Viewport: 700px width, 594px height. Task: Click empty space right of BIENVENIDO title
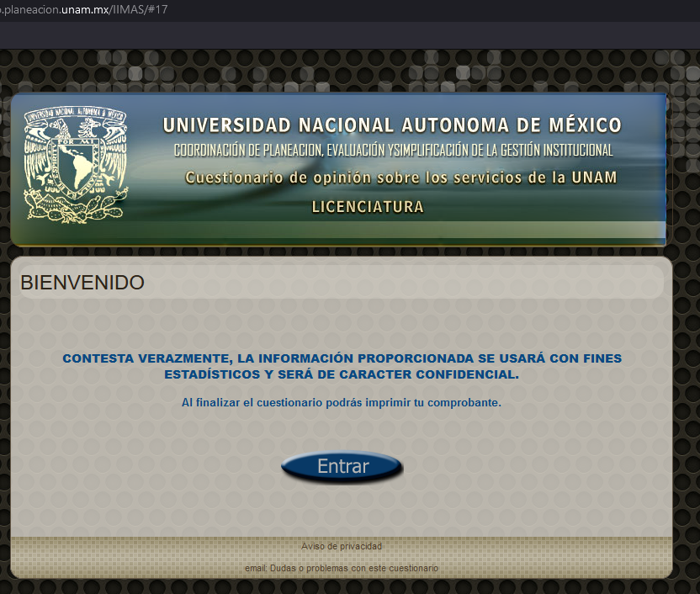click(x=421, y=283)
